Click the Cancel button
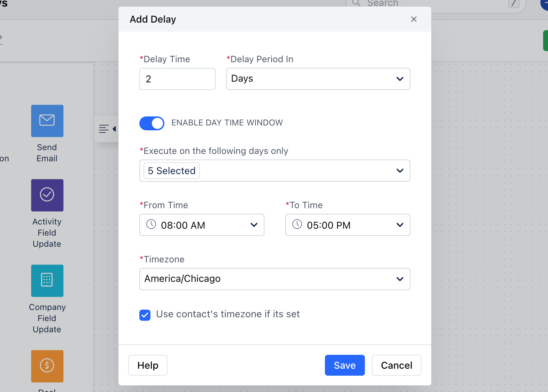The height and width of the screenshot is (392, 548). pos(396,365)
